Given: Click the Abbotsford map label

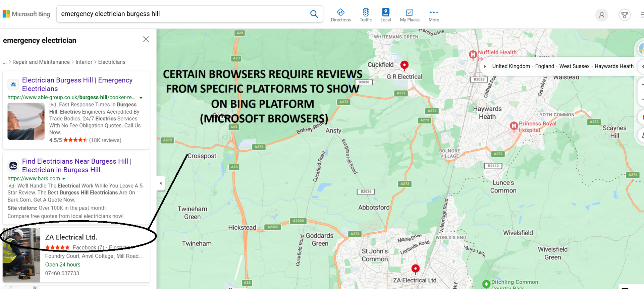Looking at the screenshot, I should coord(374,208).
